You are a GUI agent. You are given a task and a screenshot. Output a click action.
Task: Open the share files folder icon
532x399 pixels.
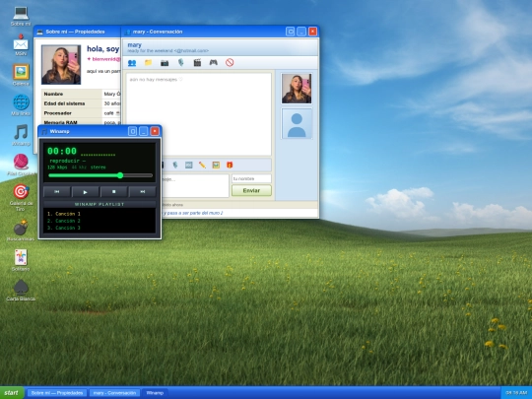coord(148,63)
